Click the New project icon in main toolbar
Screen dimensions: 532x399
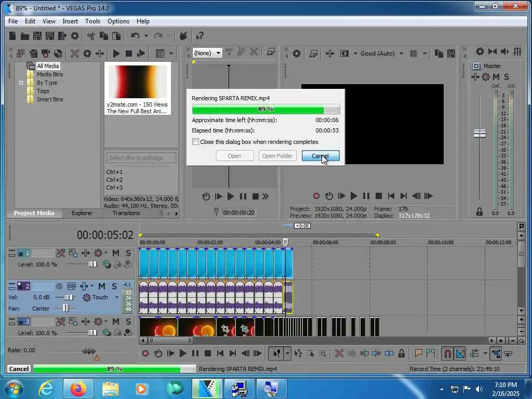[12, 36]
